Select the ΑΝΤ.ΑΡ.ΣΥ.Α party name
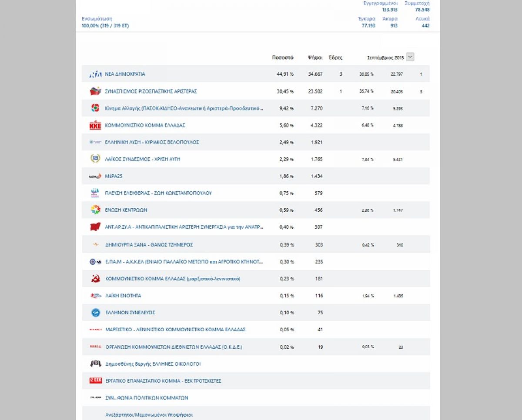The height and width of the screenshot is (420, 522). (184, 227)
